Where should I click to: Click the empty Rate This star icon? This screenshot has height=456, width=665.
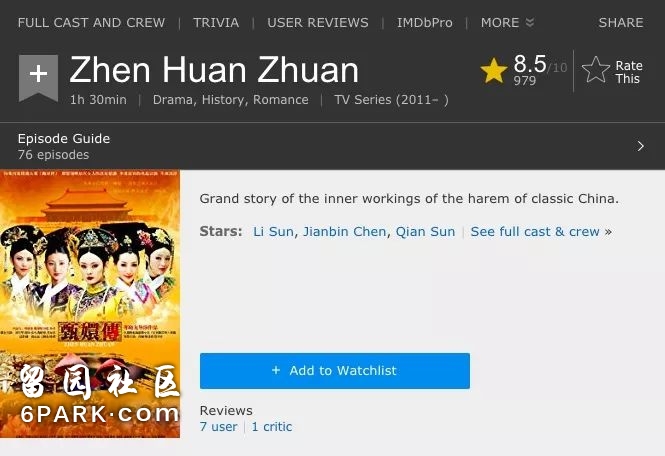tap(595, 70)
